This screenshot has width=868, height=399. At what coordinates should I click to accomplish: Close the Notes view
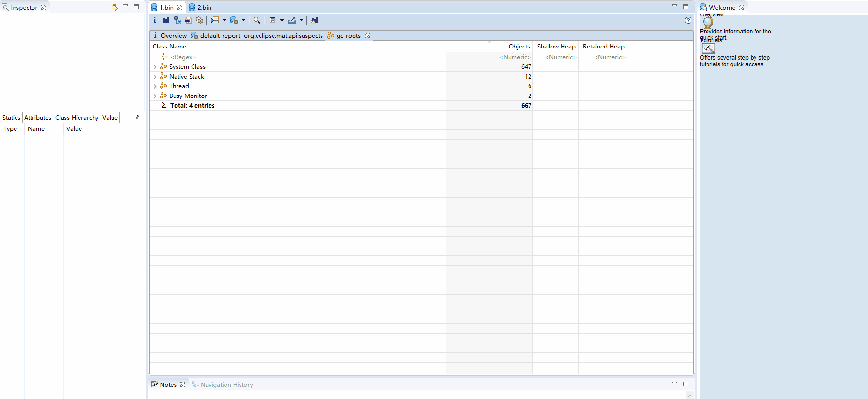pyautogui.click(x=183, y=384)
